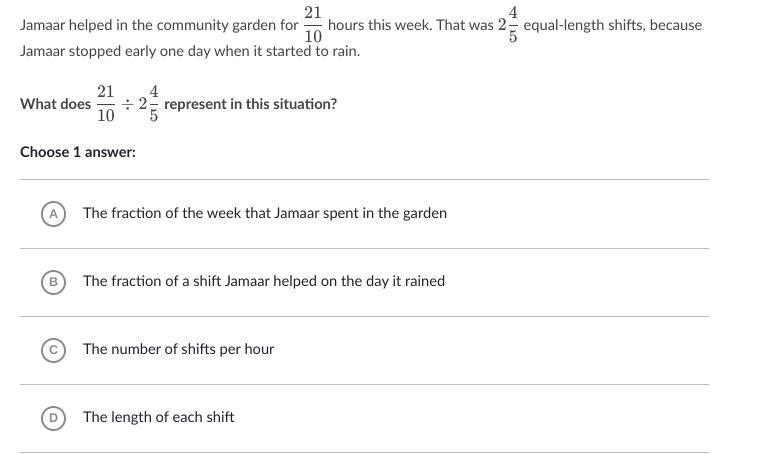Choose the circled D option marker

53,418
